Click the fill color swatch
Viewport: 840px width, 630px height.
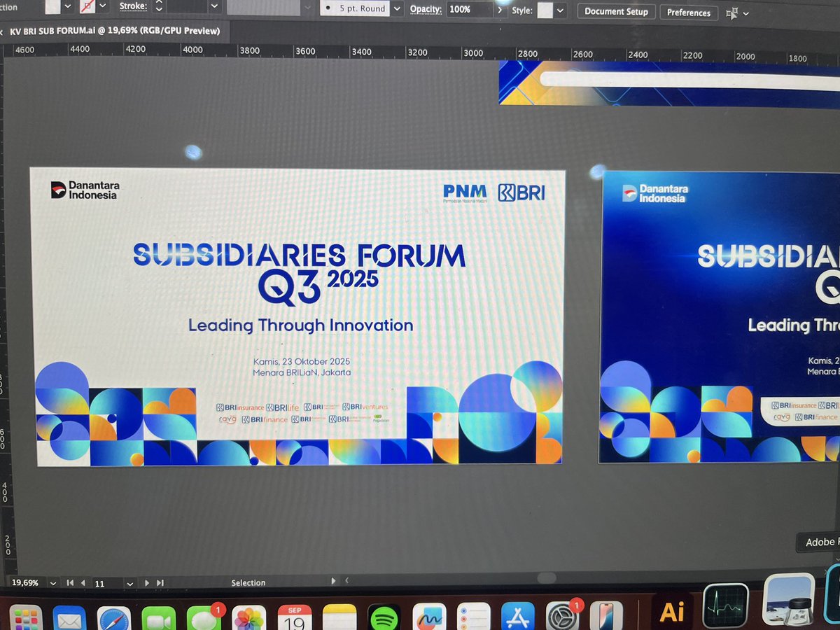coord(53,7)
